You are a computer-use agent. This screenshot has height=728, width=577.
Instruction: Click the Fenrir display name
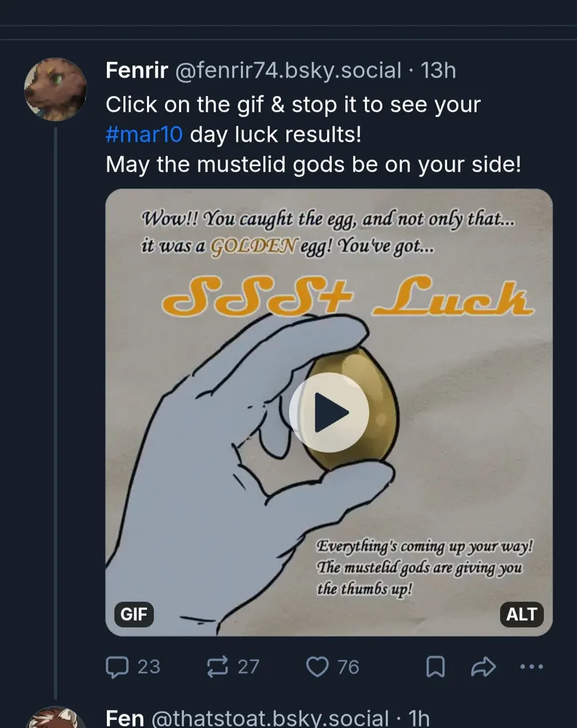pyautogui.click(x=137, y=71)
